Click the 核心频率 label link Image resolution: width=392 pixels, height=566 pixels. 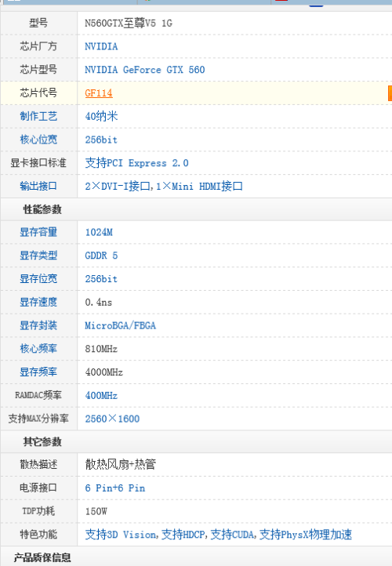pos(38,349)
